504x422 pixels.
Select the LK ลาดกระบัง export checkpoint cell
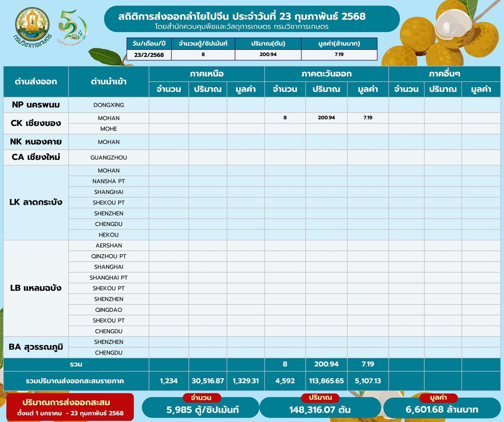click(36, 202)
